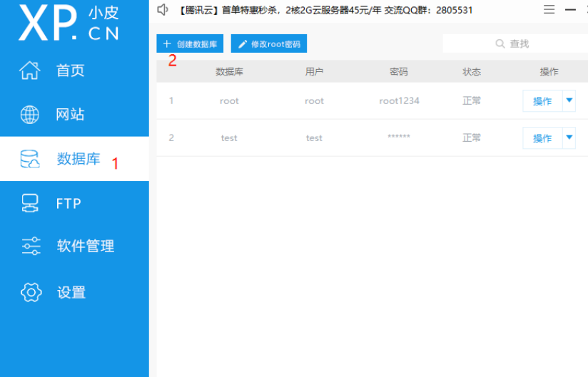Expand the dropdown arrow in the test row
Viewport: 588px width, 377px height.
point(569,138)
